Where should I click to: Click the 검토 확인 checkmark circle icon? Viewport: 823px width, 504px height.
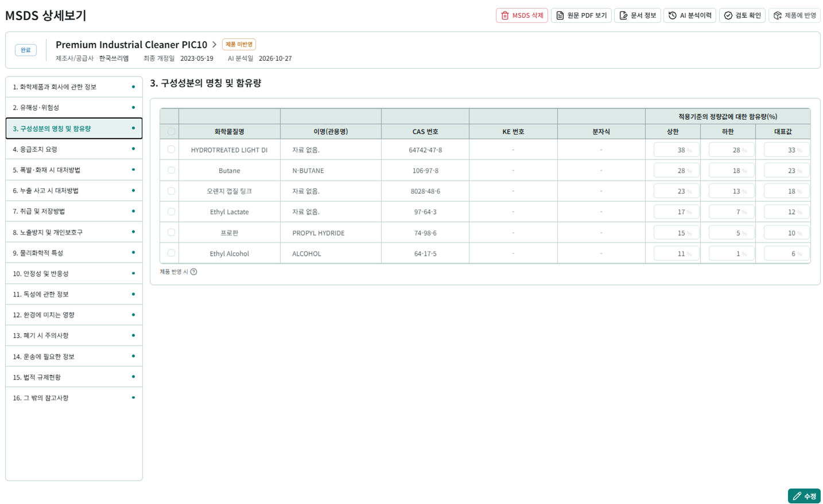(x=728, y=15)
